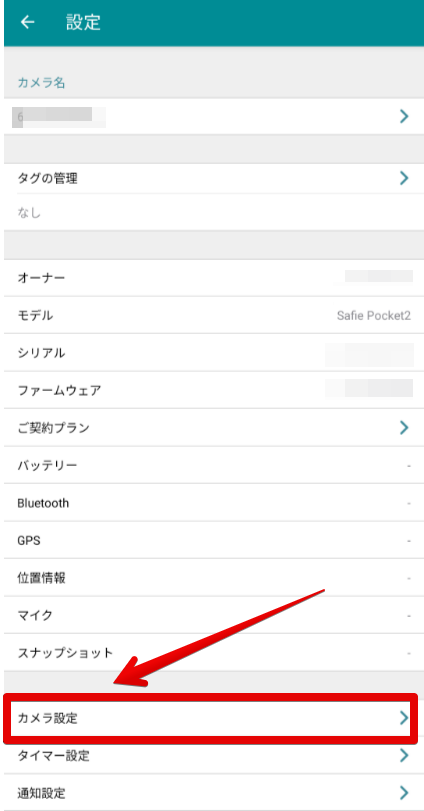Viewport: 424px width, 811px height.
Task: Expand タグの管理 via its chevron
Action: point(404,178)
